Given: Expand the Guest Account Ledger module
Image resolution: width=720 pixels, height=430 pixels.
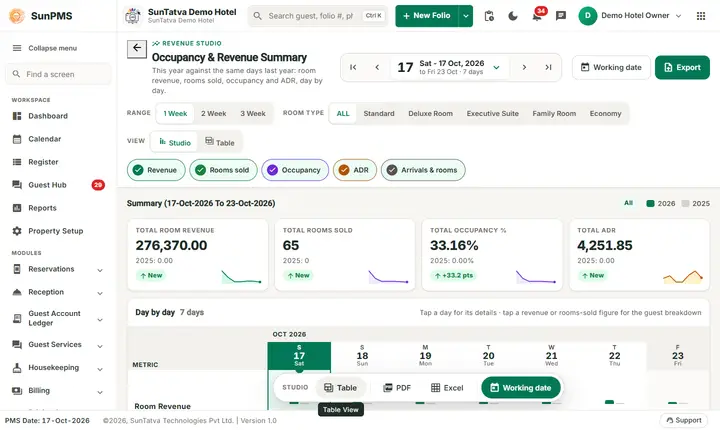Looking at the screenshot, I should (57, 318).
